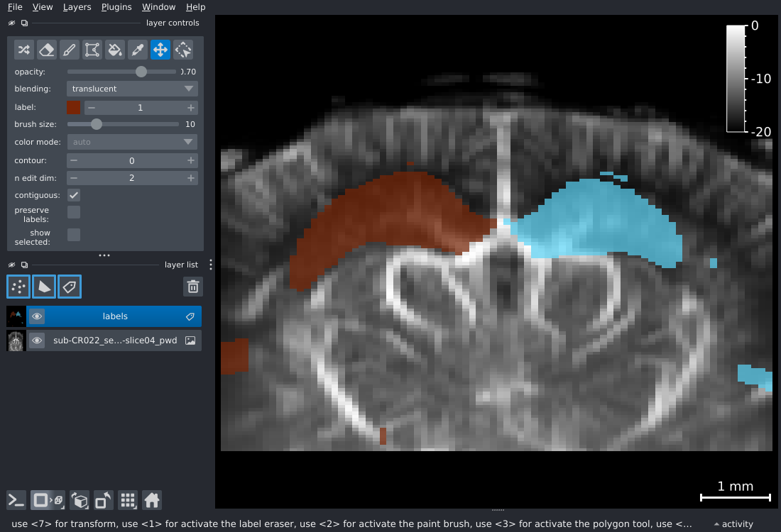The width and height of the screenshot is (781, 532).
Task: Open the Plugins menu
Action: coord(116,7)
